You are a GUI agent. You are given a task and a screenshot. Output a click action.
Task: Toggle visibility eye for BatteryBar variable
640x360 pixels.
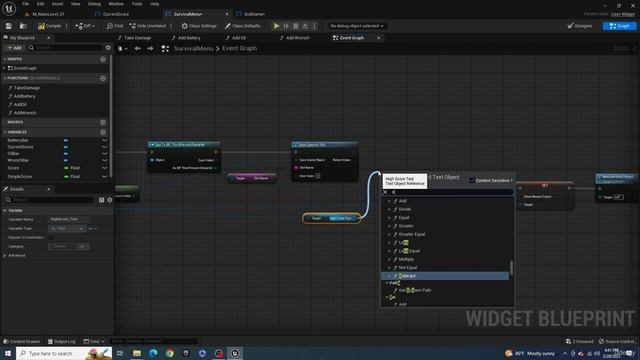pos(104,140)
